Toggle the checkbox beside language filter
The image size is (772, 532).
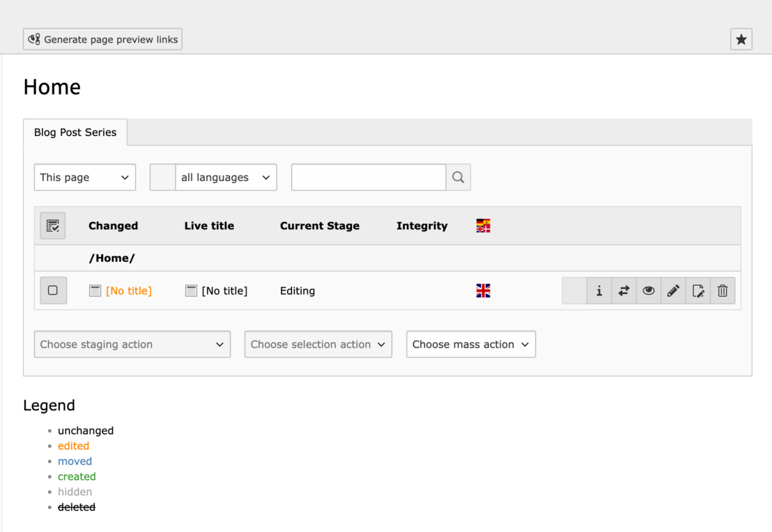point(162,177)
